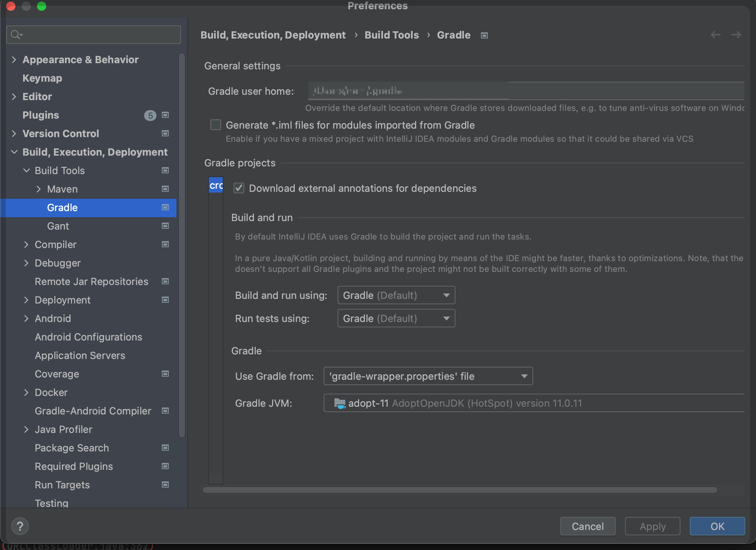Click the OK button

point(717,526)
